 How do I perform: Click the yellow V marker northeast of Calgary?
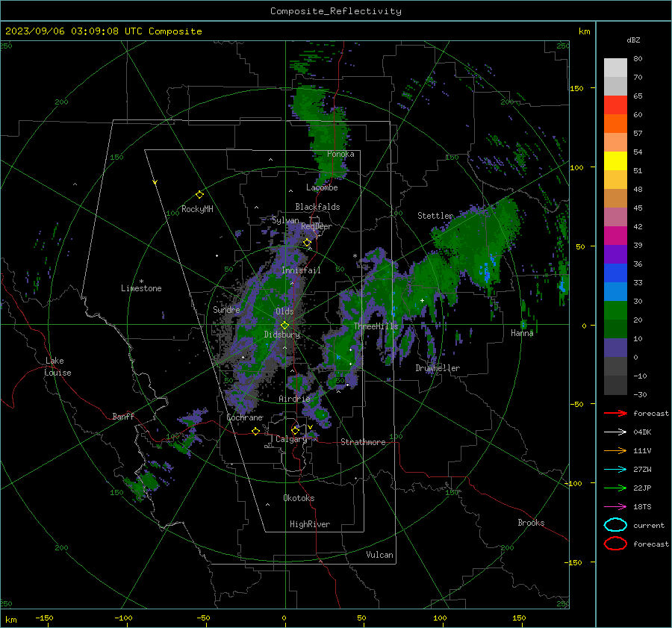[310, 427]
